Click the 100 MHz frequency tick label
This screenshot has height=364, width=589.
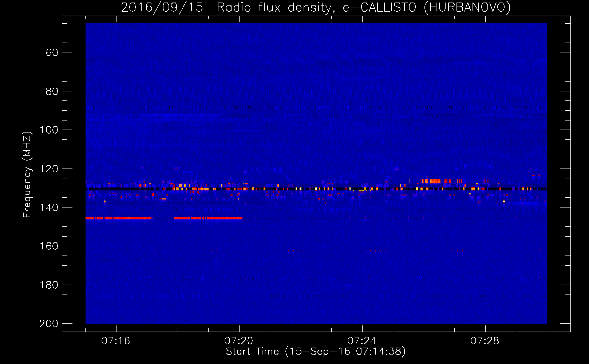(x=49, y=130)
